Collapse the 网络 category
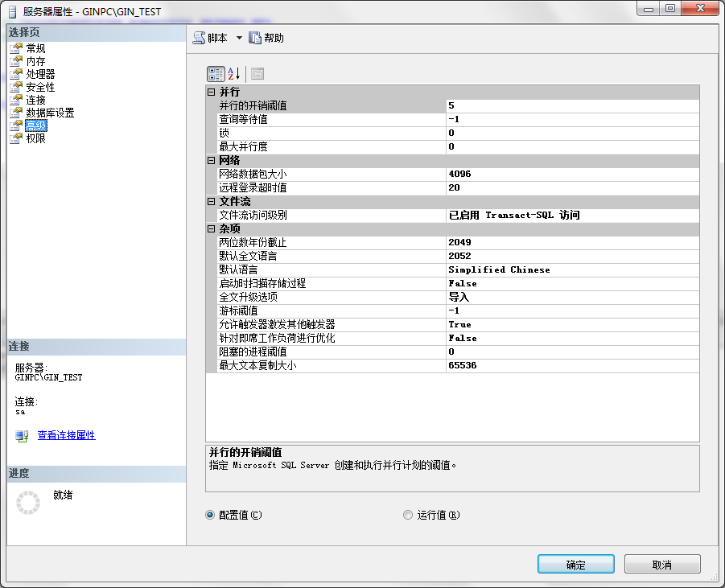 (212, 161)
